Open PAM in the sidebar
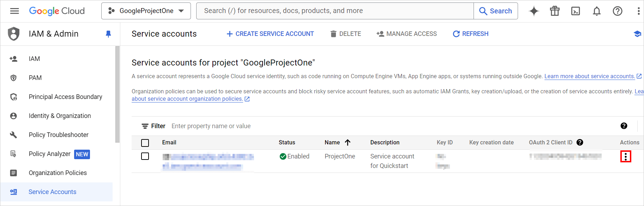The image size is (644, 206). point(35,78)
